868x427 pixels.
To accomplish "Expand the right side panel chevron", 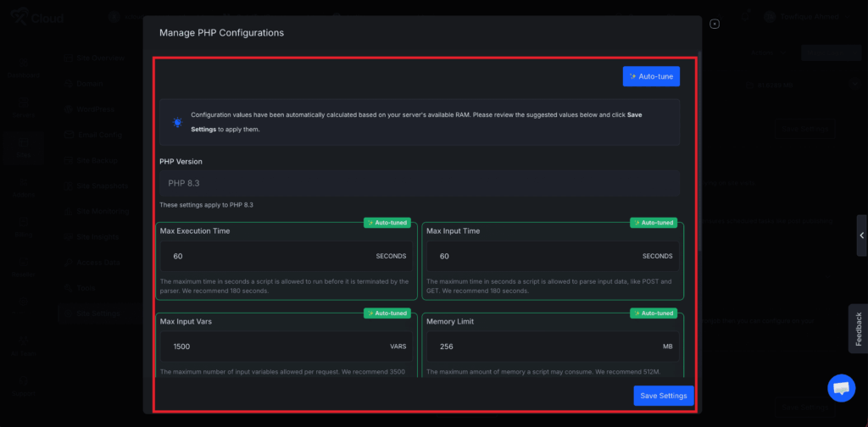I will (861, 236).
